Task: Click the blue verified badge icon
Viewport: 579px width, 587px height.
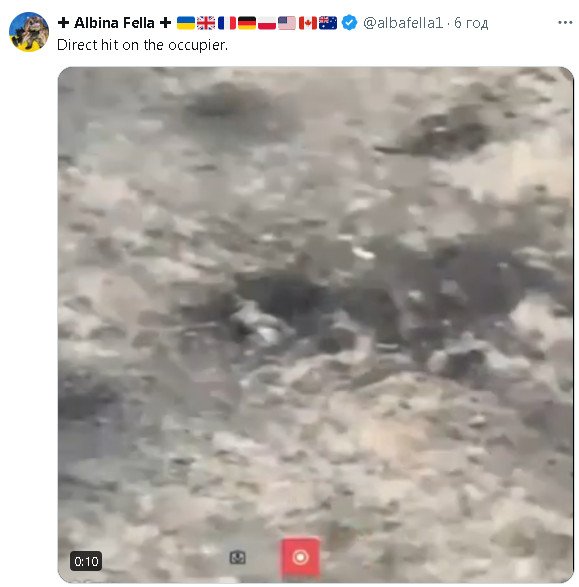Action: (x=350, y=23)
